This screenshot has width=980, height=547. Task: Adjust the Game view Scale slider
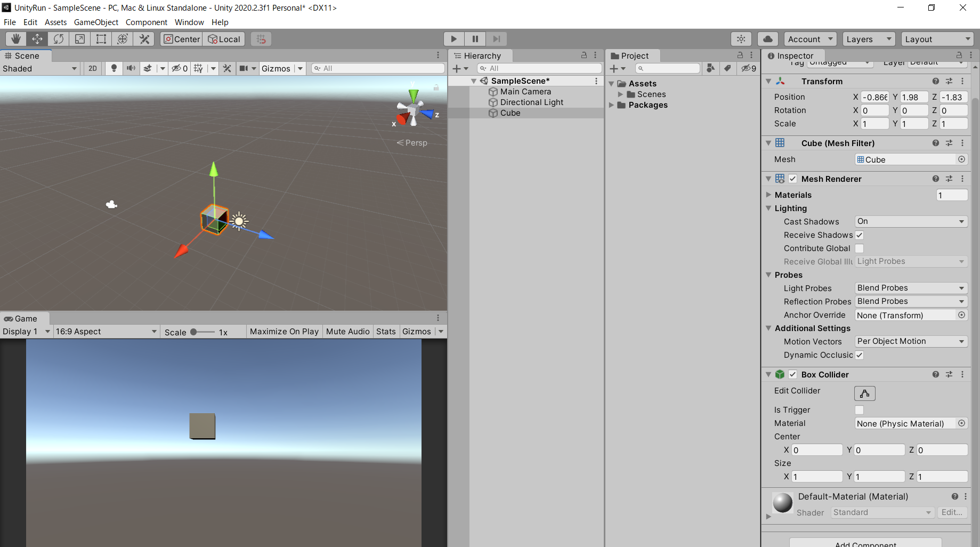click(x=203, y=332)
